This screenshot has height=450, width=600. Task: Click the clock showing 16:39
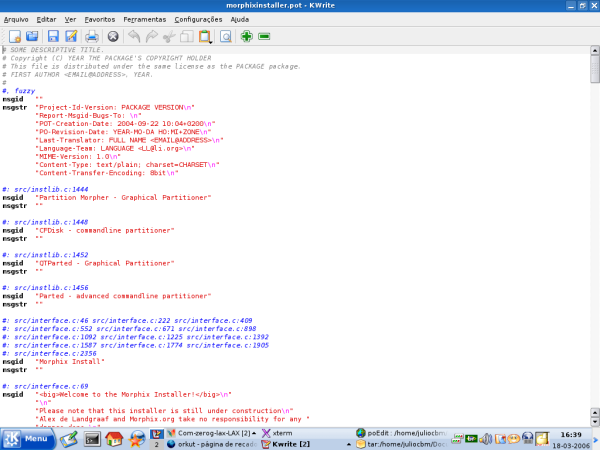click(571, 435)
